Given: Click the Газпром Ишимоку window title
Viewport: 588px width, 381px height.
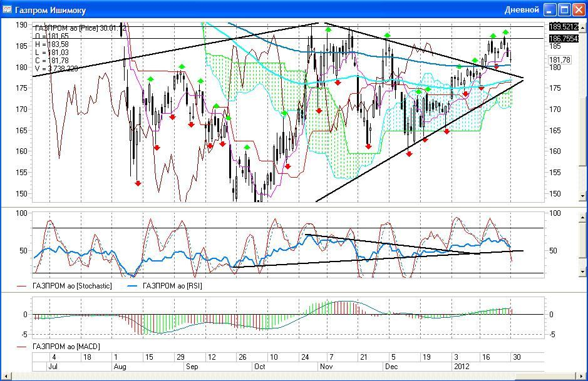Looking at the screenshot, I should [x=50, y=10].
